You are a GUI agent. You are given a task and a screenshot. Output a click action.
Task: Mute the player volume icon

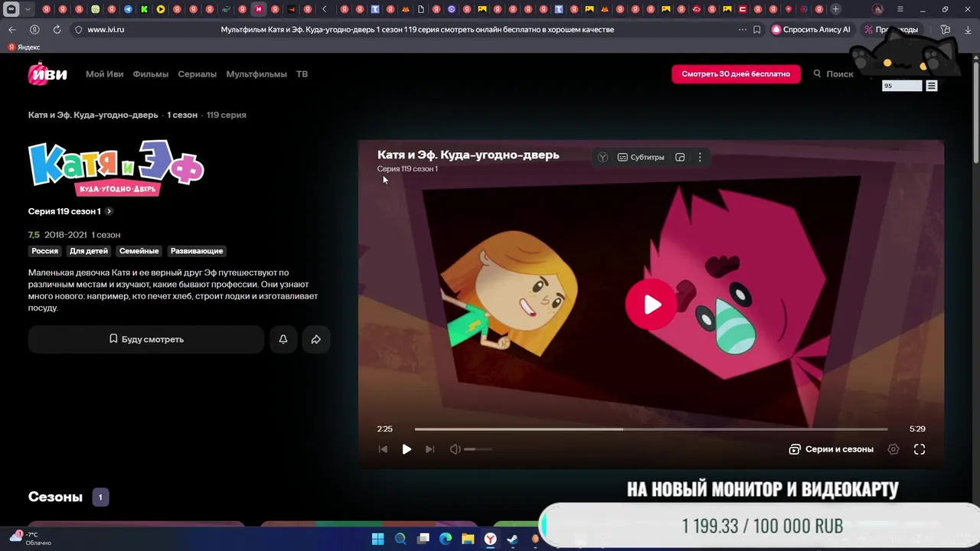point(455,449)
